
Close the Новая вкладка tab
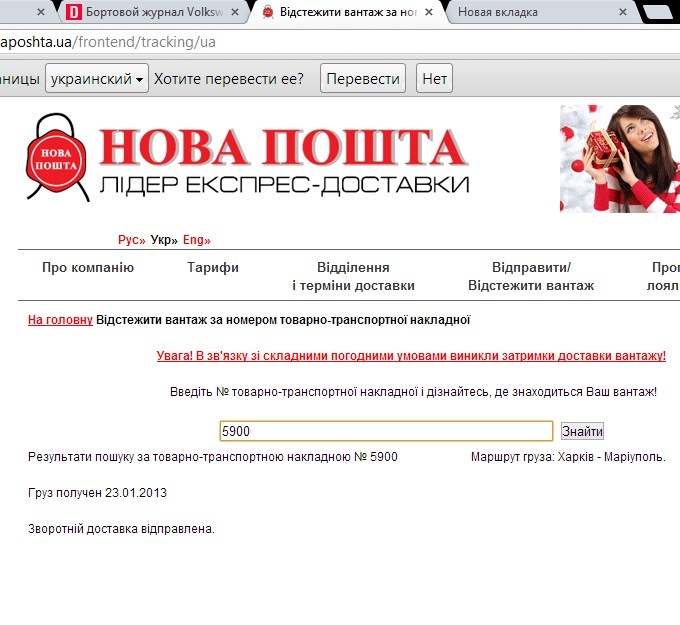pyautogui.click(x=623, y=12)
